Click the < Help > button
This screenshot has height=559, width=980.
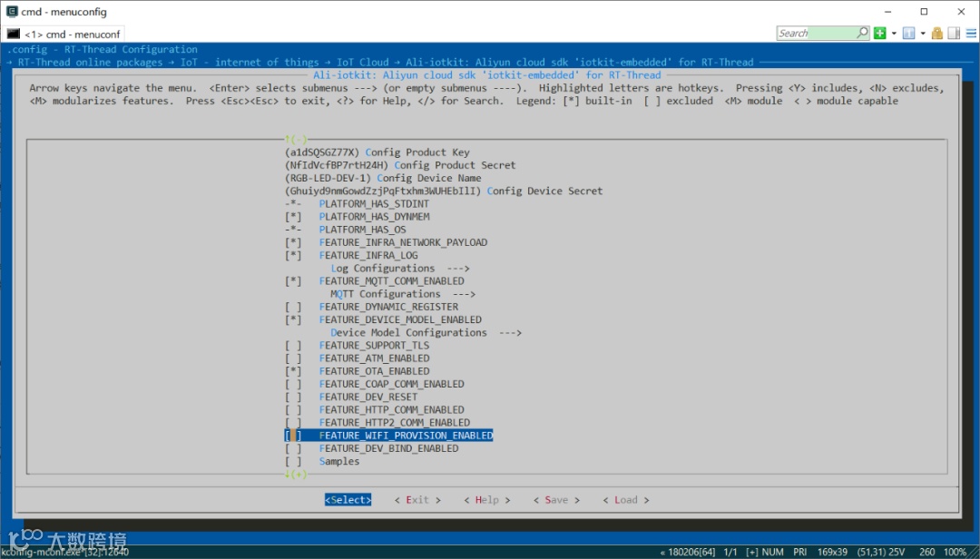click(x=487, y=500)
